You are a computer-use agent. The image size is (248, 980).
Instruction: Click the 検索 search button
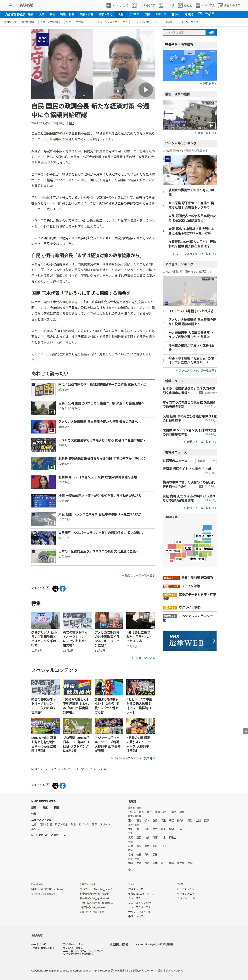211,33
